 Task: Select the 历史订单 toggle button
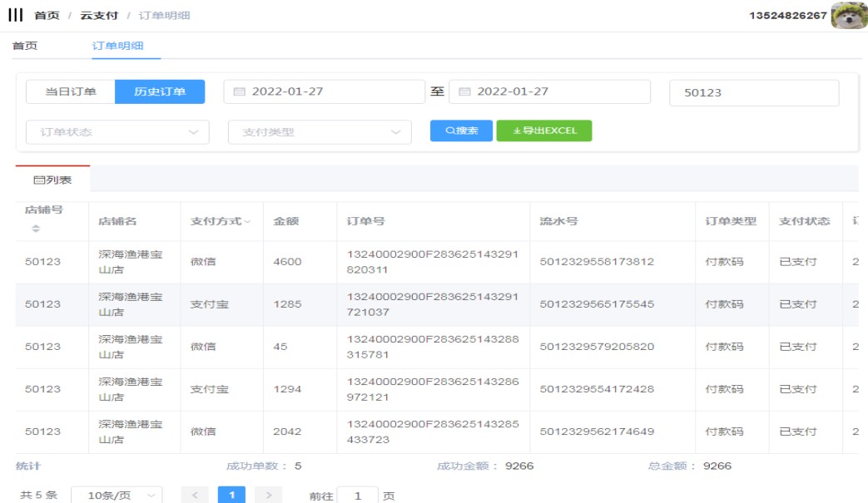160,92
